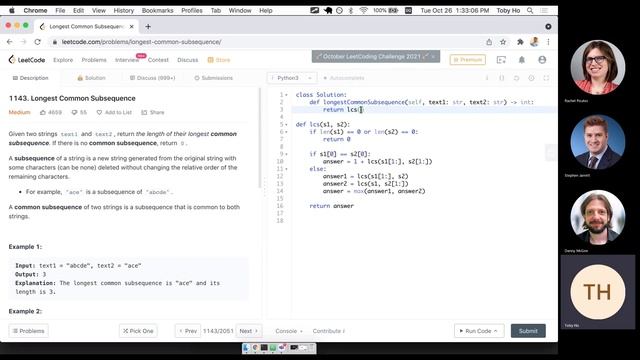Click the browser forward arrow
Image resolution: width=640 pixels, height=360 pixels.
click(23, 42)
